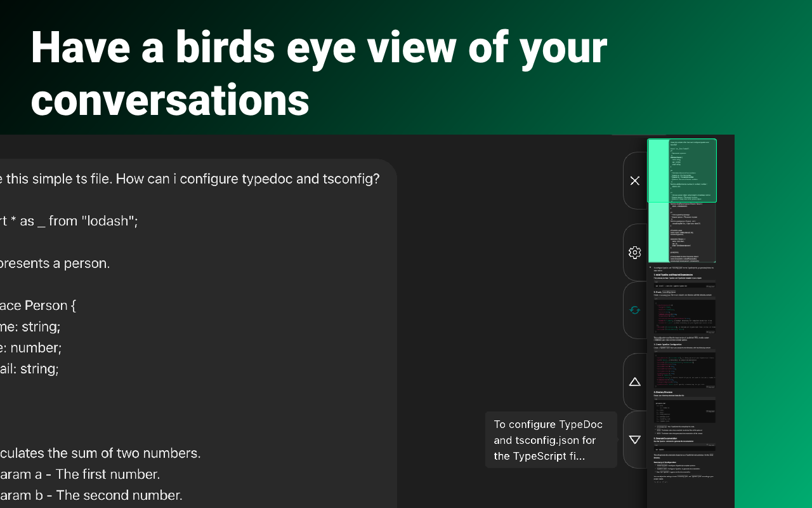Image resolution: width=812 pixels, height=508 pixels.
Task: Click the line 'The second number.'
Action: click(119, 495)
